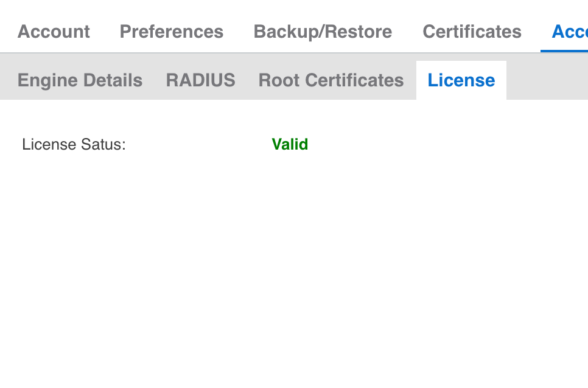Screen dimensions: 588x388
Task: Navigate to Backup/Restore settings
Action: 323,32
